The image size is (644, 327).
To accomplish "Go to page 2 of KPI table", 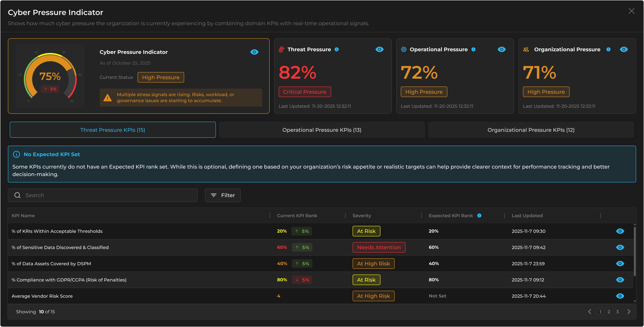I will pyautogui.click(x=609, y=312).
